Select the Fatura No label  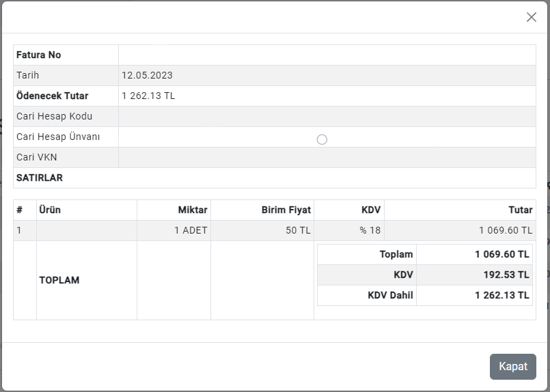coord(39,55)
